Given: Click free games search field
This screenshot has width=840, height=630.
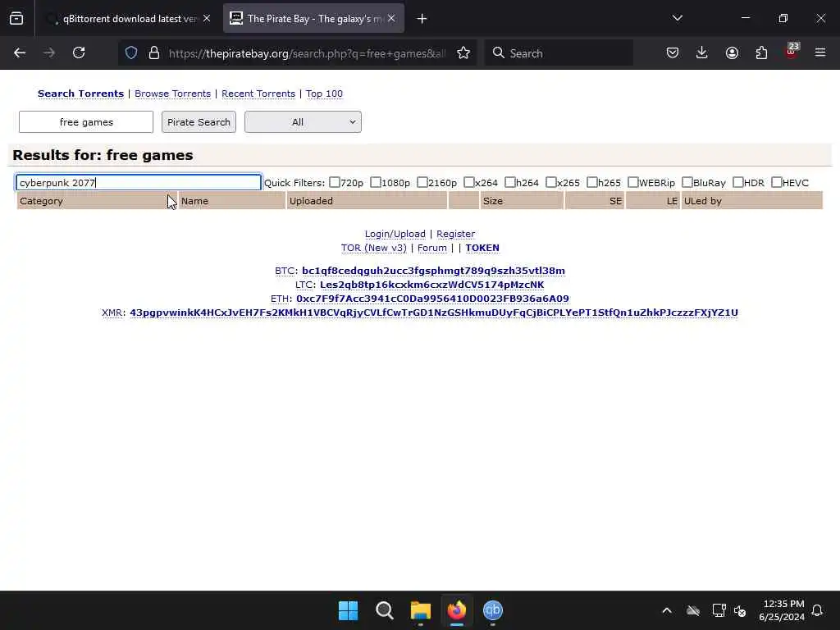Looking at the screenshot, I should click(86, 122).
